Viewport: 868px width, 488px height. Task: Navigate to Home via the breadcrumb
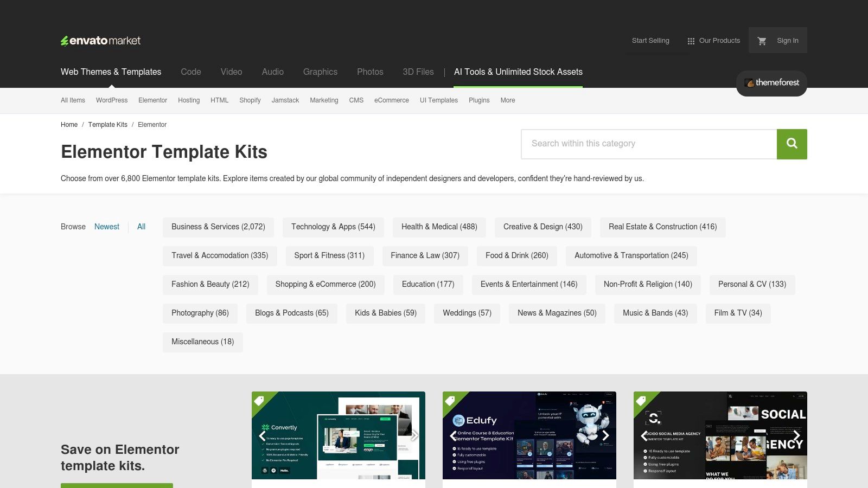69,125
